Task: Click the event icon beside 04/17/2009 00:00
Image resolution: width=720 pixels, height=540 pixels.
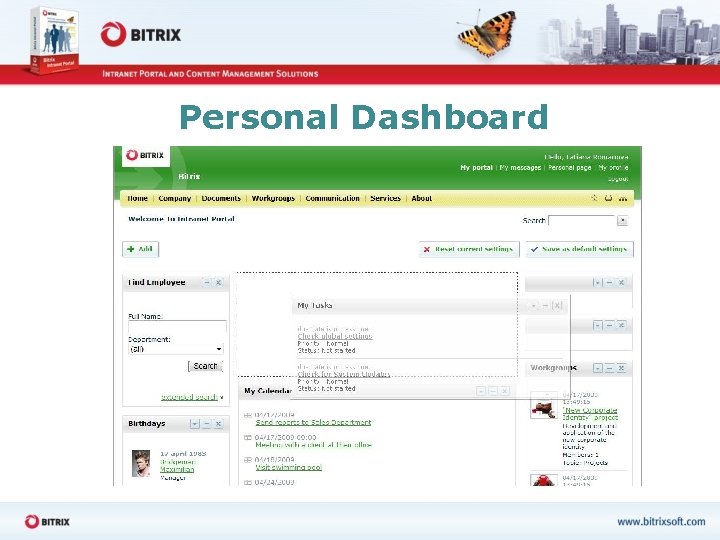Action: (248, 437)
